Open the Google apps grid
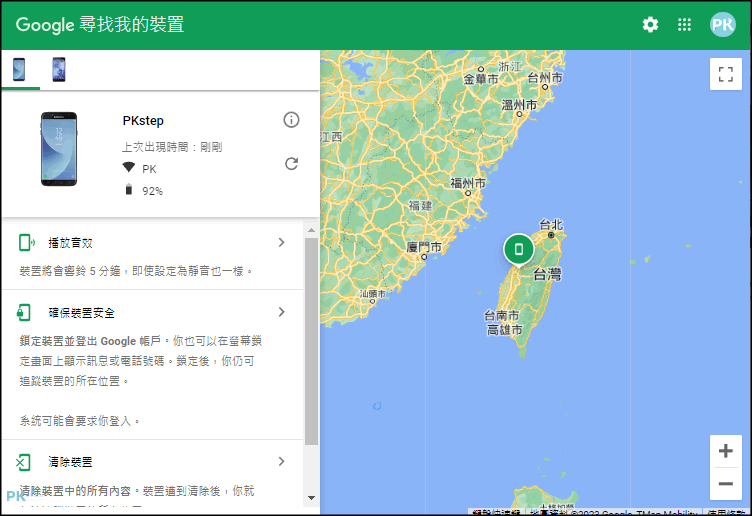 [684, 24]
